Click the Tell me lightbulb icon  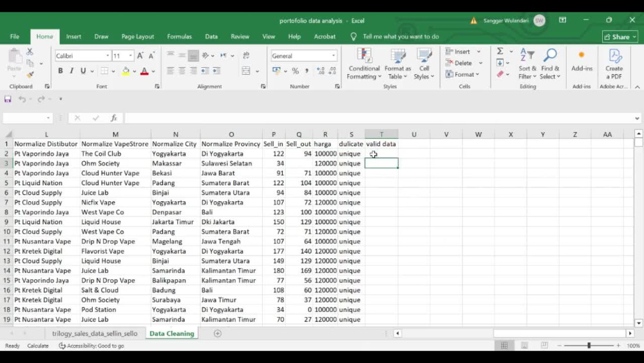(354, 37)
